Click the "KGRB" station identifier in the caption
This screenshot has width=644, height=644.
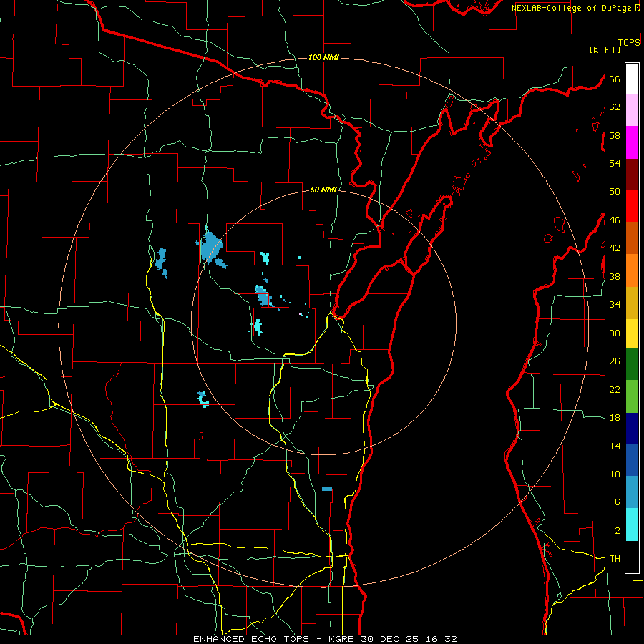coord(343,639)
